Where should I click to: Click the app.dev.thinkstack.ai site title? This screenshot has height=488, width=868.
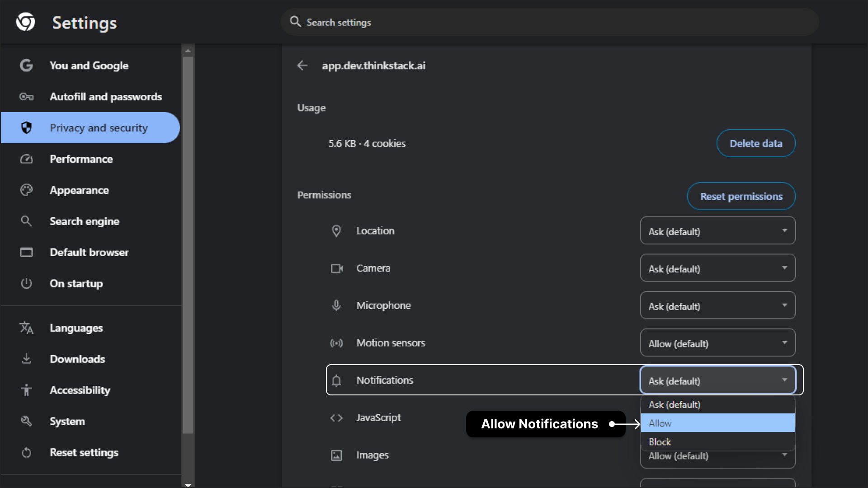373,66
